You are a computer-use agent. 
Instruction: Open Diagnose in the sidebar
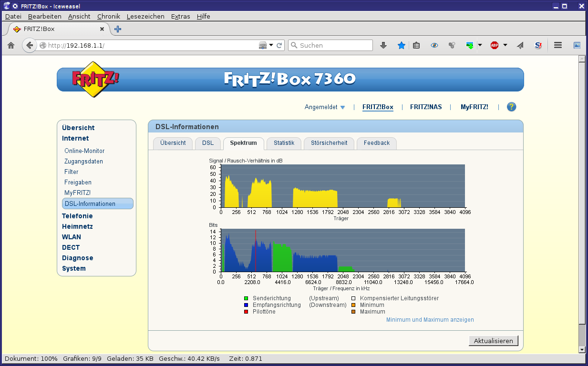(78, 258)
